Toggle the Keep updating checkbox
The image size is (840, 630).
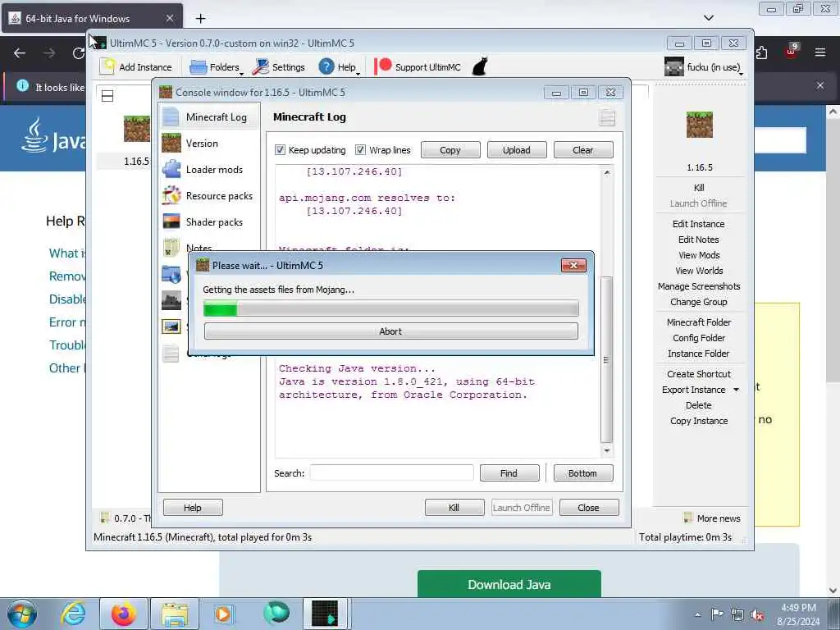tap(281, 149)
